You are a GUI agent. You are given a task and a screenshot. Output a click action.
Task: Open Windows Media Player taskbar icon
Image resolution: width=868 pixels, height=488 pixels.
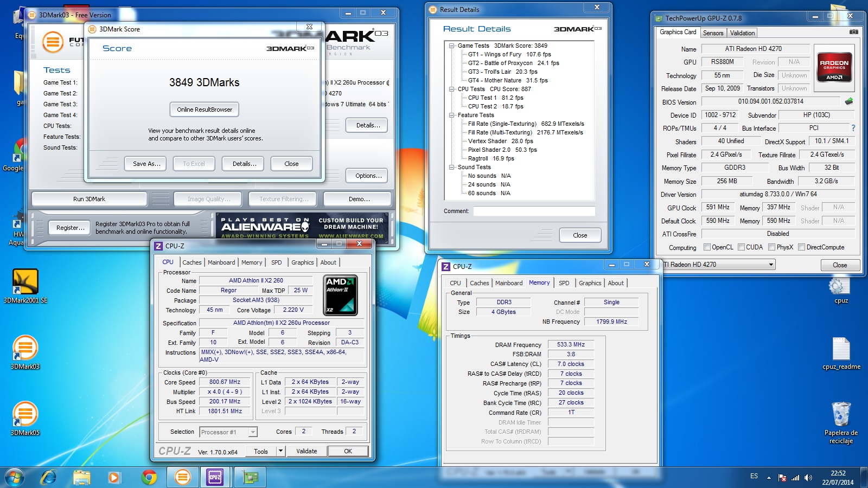click(113, 477)
